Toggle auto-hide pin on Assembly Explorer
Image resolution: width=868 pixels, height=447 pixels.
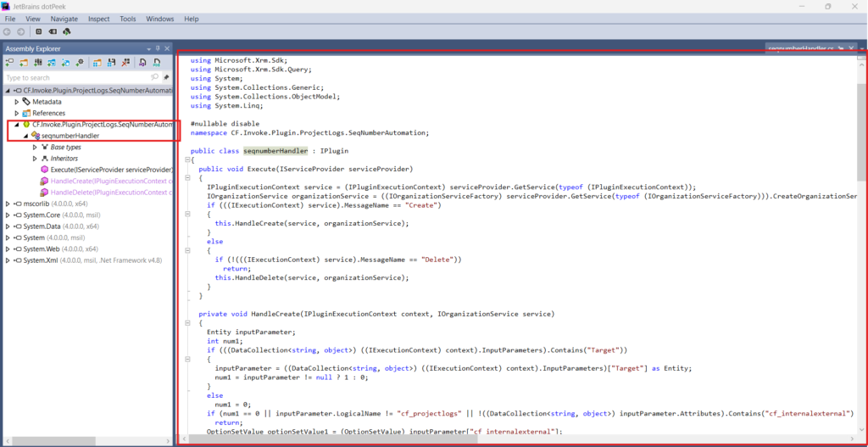158,48
